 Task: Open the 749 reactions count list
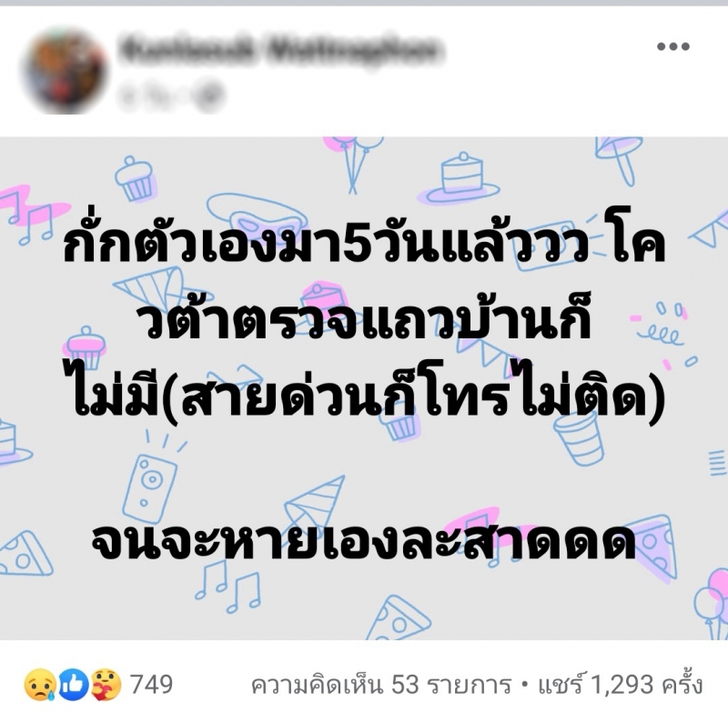pos(151,684)
